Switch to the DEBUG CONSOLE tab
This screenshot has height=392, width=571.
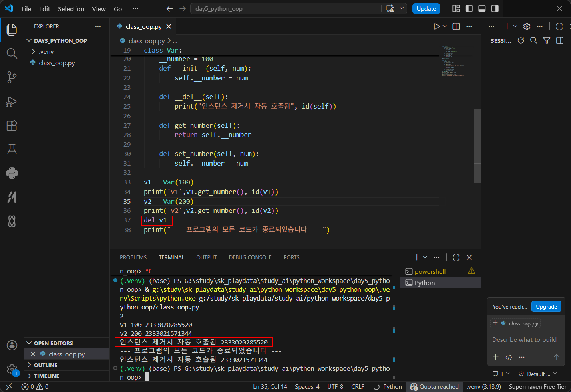[250, 257]
